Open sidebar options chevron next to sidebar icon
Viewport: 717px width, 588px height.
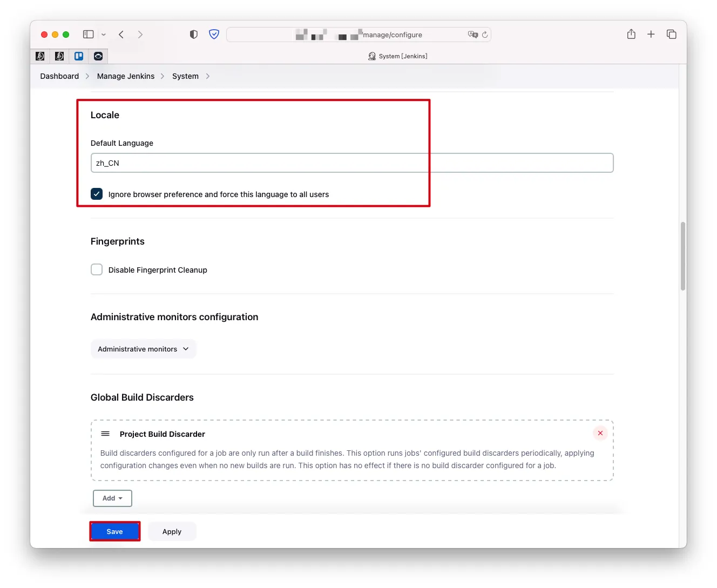[x=104, y=35]
